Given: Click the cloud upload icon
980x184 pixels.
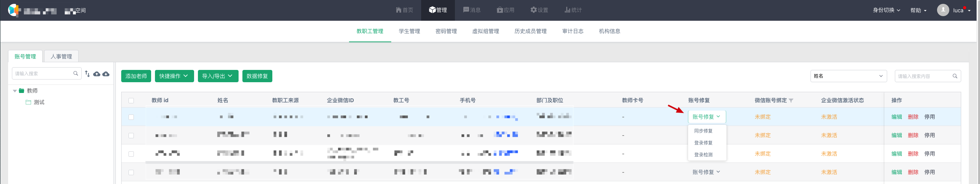Looking at the screenshot, I should tap(97, 74).
